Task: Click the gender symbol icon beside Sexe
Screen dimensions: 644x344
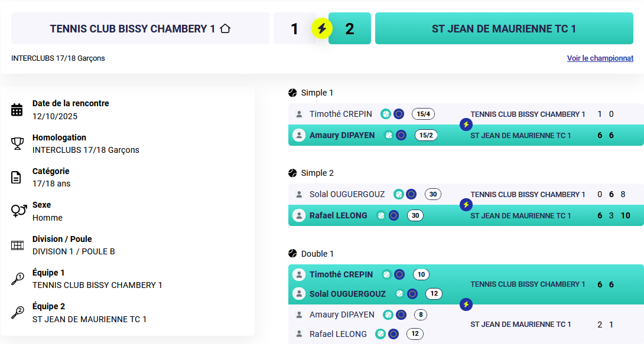Action: 18,211
